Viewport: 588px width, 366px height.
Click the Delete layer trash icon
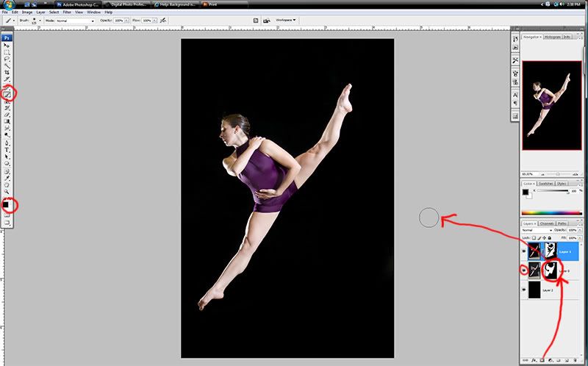pyautogui.click(x=576, y=360)
